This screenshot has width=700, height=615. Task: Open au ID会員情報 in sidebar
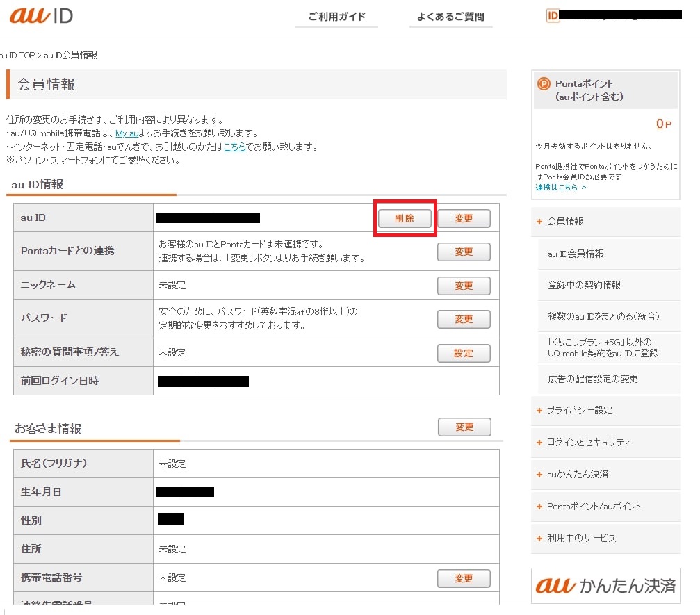(x=609, y=254)
